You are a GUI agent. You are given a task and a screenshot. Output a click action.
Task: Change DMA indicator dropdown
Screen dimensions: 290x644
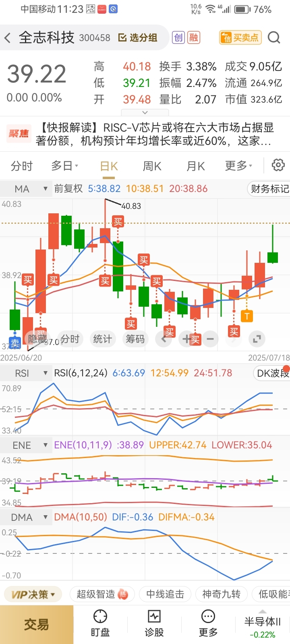pyautogui.click(x=26, y=517)
